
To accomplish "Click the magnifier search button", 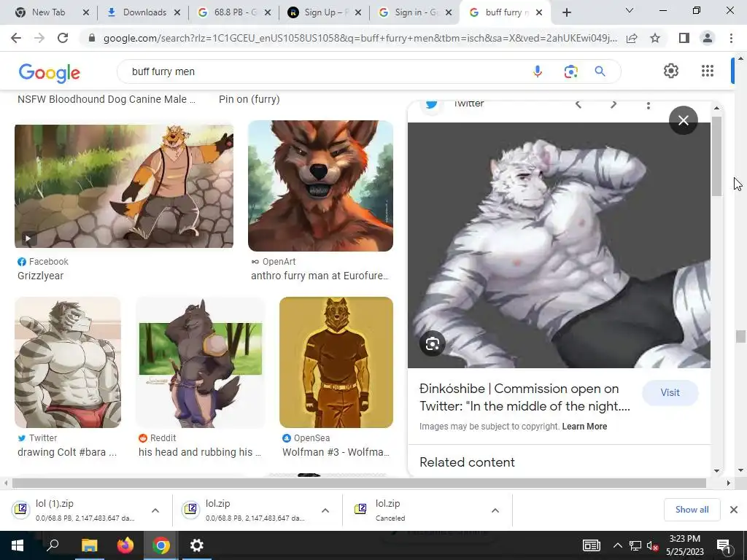I will 600,71.
